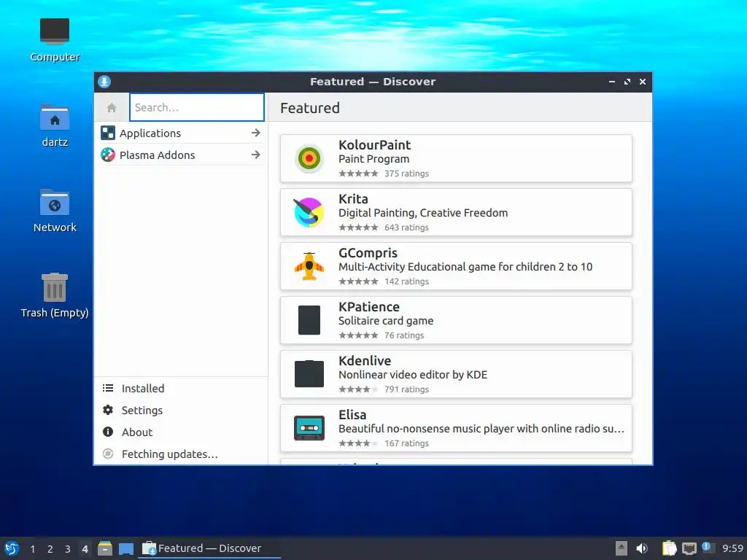Open Discover Settings
Screen dimensions: 747x560
(x=181, y=410)
